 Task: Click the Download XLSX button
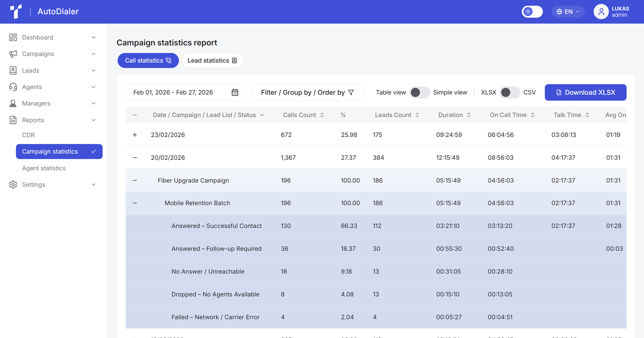[x=586, y=93]
